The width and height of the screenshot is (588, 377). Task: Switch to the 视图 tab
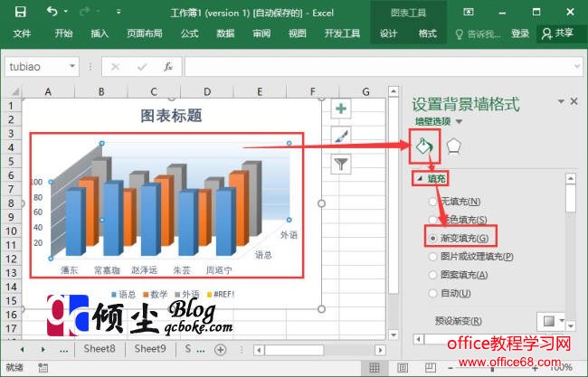click(298, 33)
